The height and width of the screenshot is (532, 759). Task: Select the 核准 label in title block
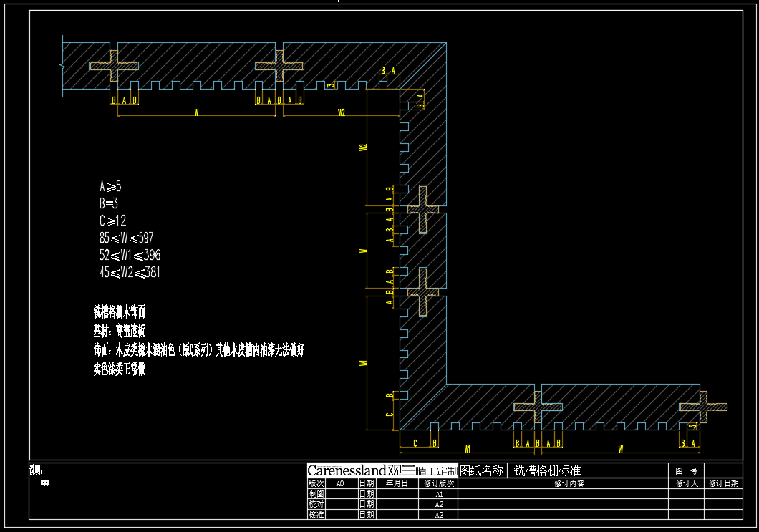[316, 514]
